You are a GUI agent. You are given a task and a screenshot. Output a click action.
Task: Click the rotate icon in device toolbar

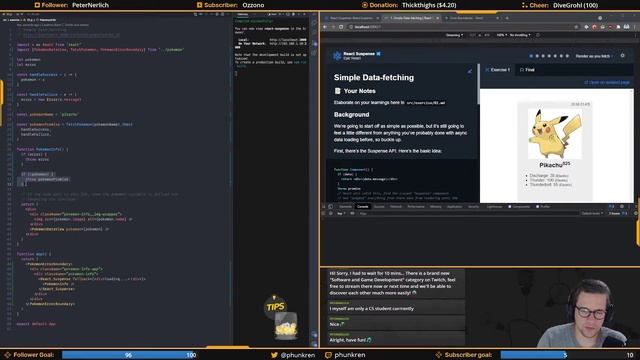pos(538,35)
